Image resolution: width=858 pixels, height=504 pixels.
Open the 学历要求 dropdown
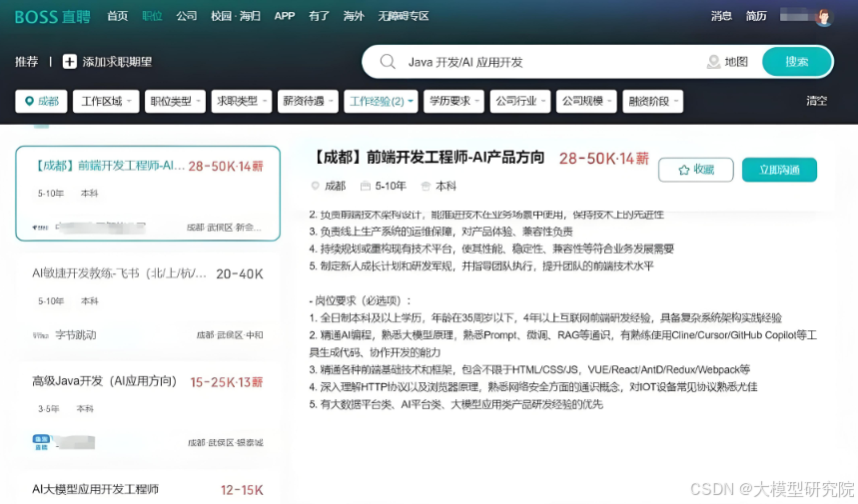(453, 101)
